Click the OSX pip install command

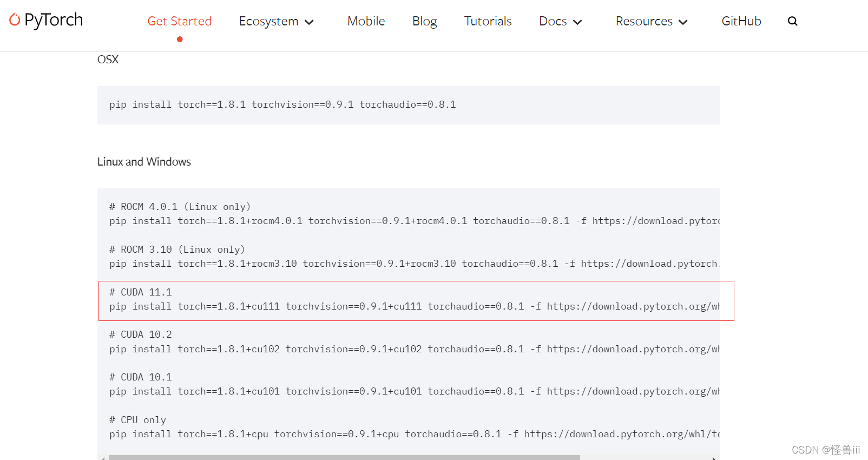282,104
